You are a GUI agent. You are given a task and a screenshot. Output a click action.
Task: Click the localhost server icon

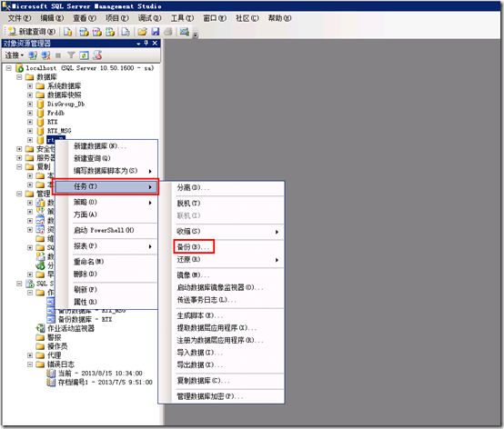(20, 68)
